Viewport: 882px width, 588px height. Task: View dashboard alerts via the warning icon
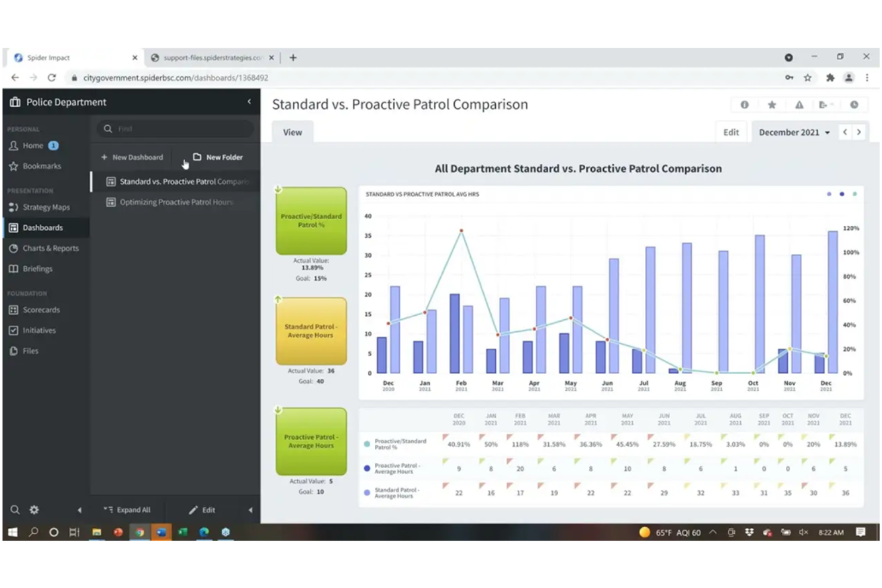coord(799,104)
